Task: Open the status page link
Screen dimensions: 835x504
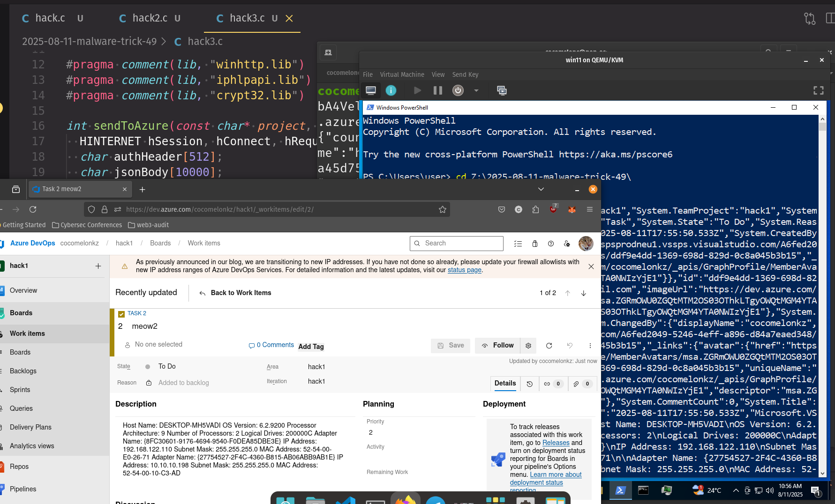Action: (x=465, y=270)
